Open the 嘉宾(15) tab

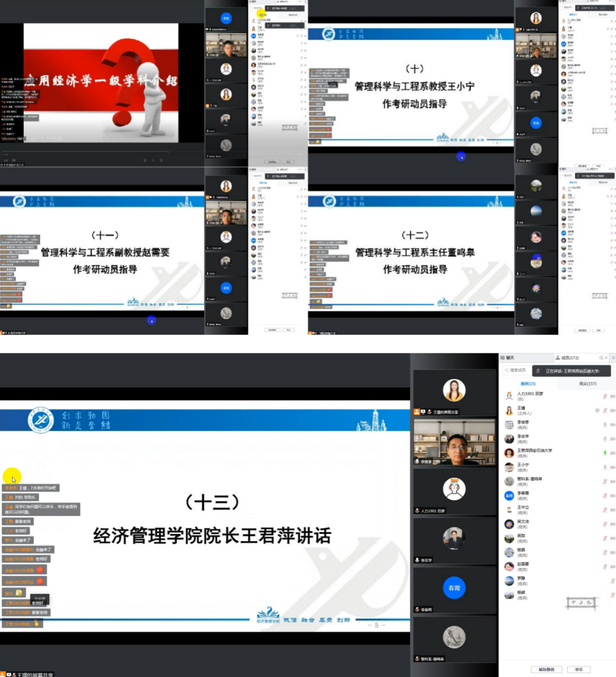pos(529,384)
